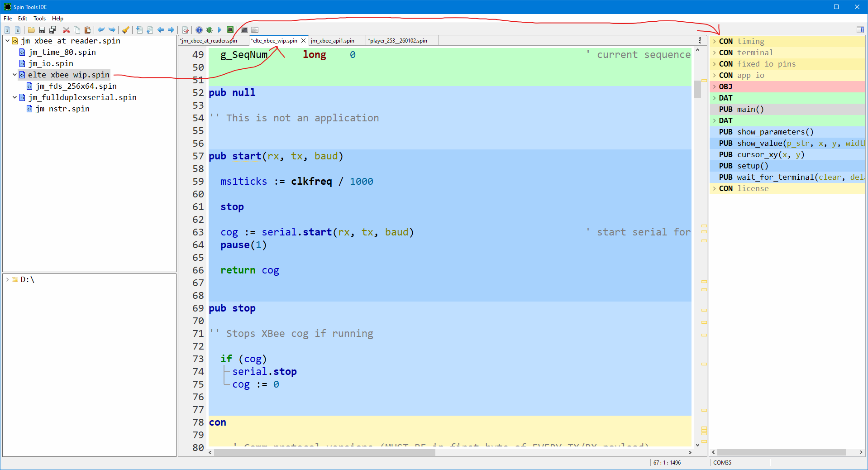Screen dimensions: 868x470
Task: Open jm_io.spin in the file tree
Action: tap(51, 63)
